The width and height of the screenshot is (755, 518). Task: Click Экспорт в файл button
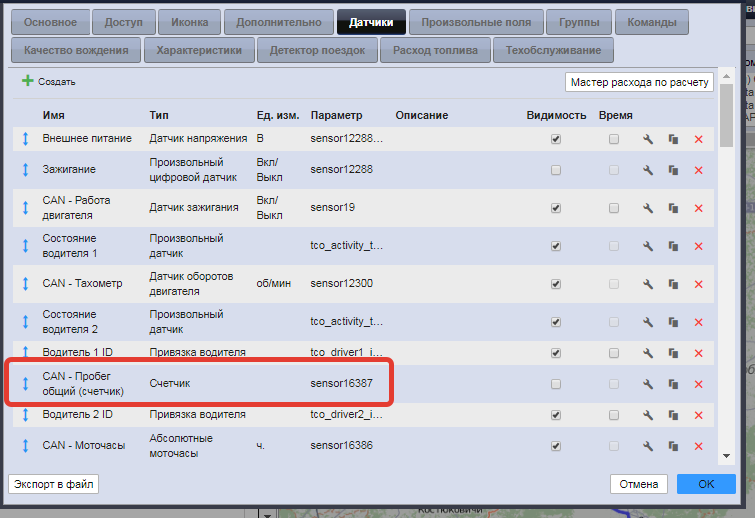pos(54,484)
